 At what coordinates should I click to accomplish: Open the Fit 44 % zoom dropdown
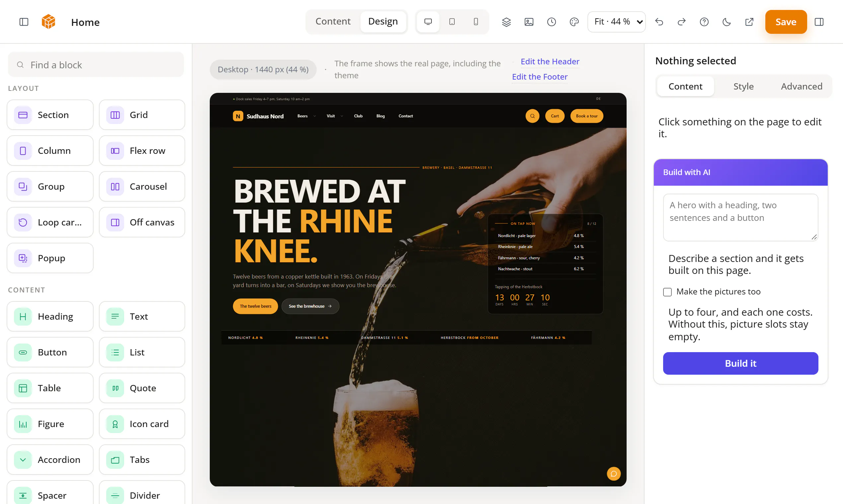pos(616,22)
